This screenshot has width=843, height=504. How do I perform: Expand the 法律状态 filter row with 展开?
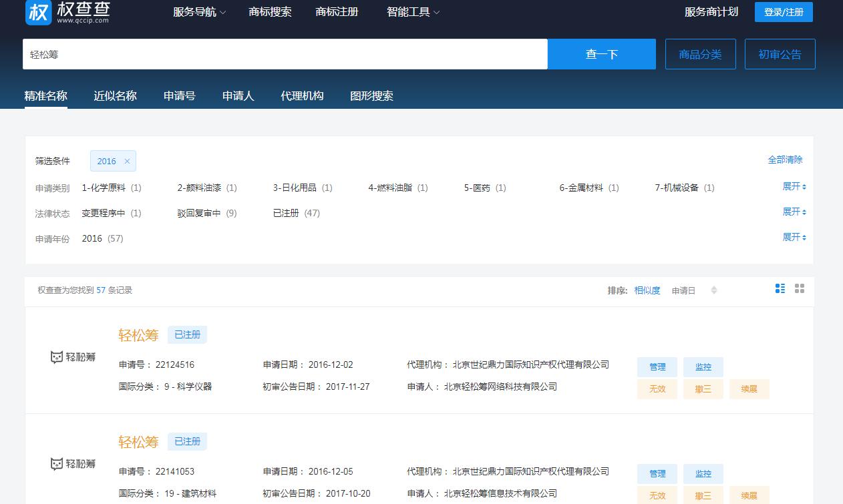tap(791, 211)
